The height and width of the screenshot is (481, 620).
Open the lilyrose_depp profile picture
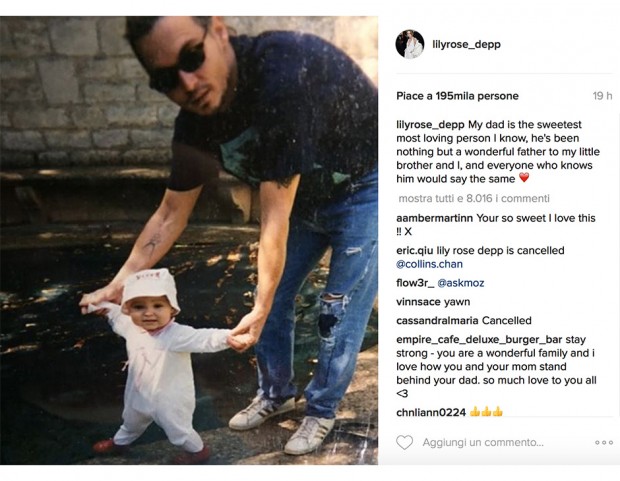click(410, 44)
